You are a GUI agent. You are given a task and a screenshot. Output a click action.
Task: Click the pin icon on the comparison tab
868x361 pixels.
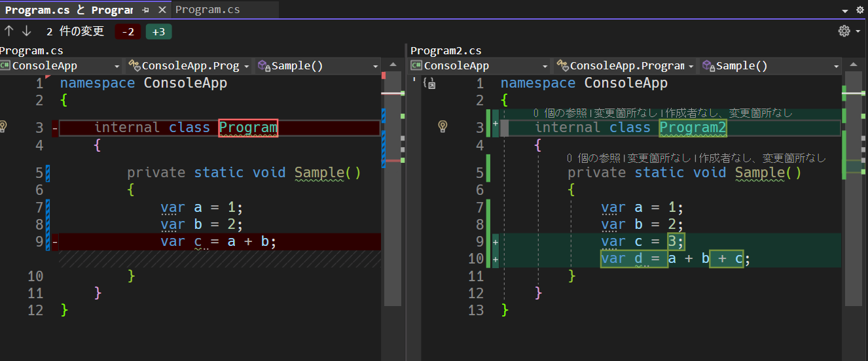pyautogui.click(x=146, y=10)
